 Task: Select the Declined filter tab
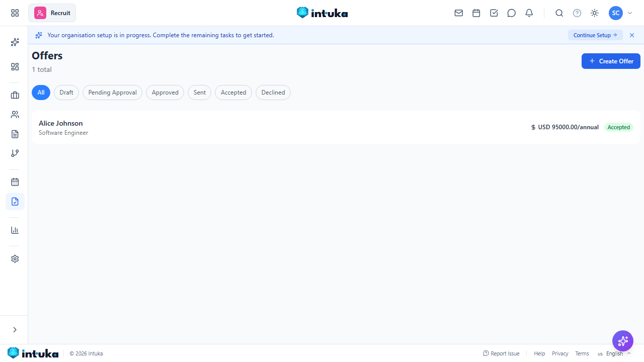273,93
